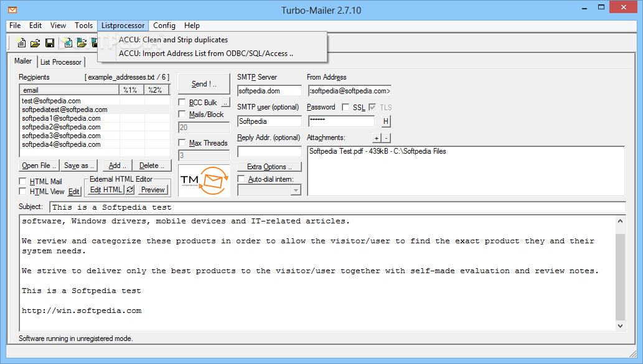Image resolution: width=643 pixels, height=364 pixels.
Task: Open the Edit menu
Action: point(35,26)
